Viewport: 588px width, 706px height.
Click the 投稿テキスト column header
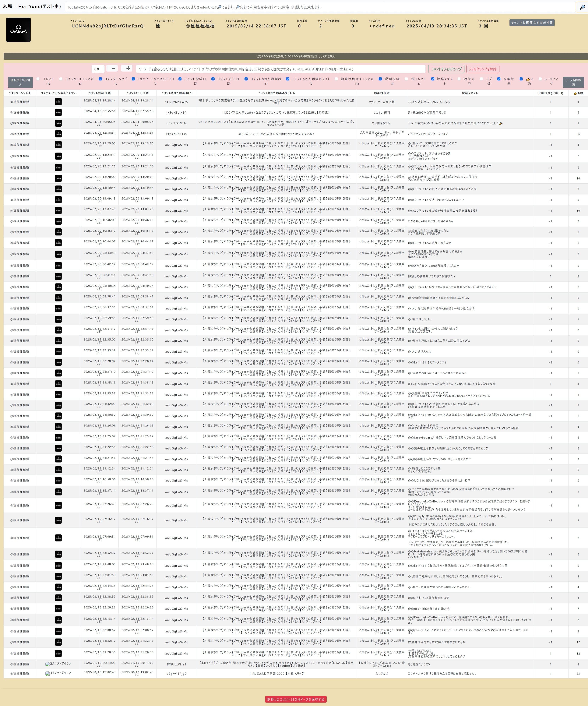[x=470, y=93]
